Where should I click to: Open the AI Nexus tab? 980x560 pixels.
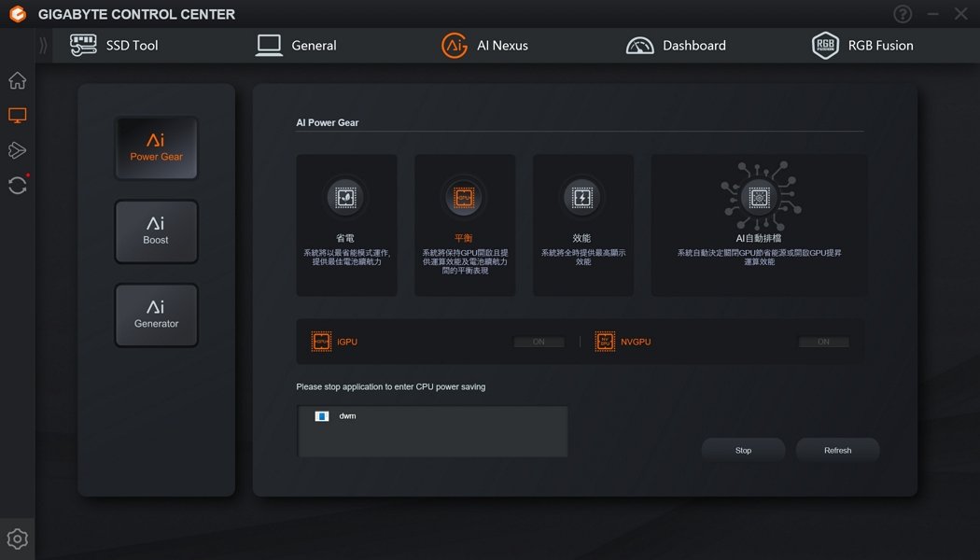click(x=484, y=46)
